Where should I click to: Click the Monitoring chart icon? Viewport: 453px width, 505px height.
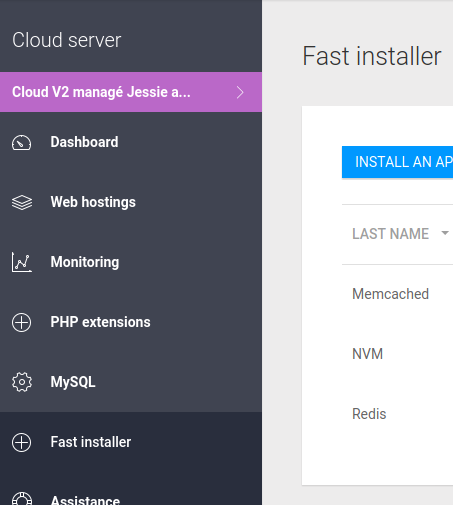click(x=22, y=262)
